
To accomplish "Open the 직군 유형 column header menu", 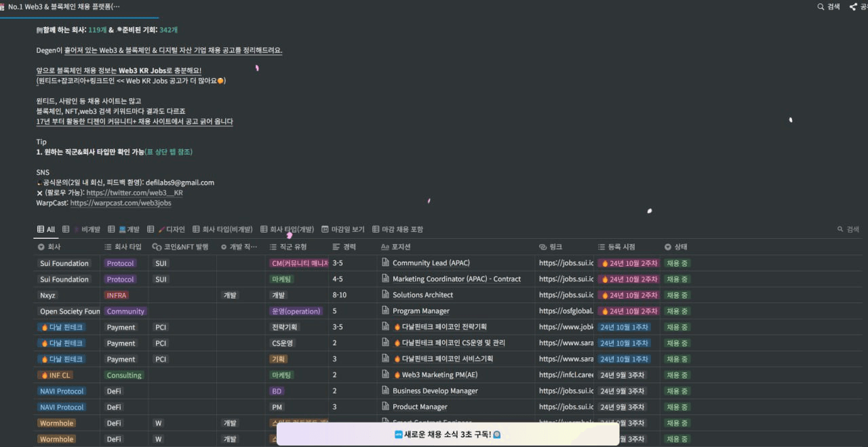I will point(298,247).
